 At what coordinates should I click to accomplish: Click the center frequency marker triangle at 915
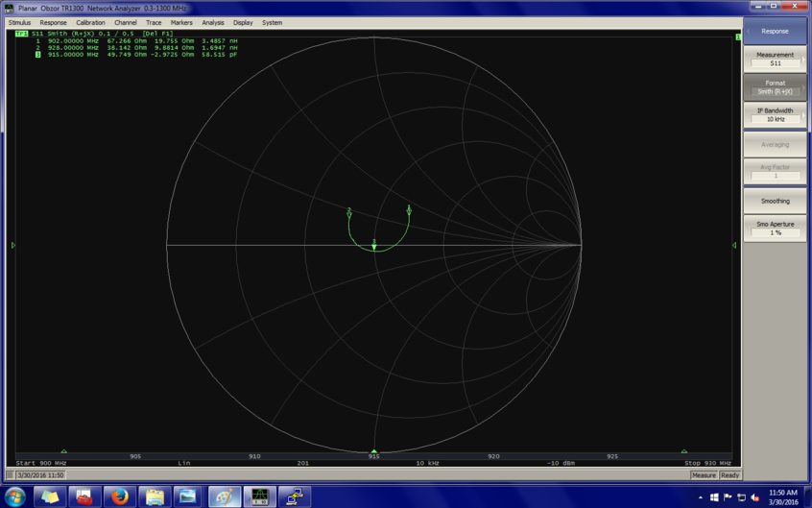click(x=374, y=451)
